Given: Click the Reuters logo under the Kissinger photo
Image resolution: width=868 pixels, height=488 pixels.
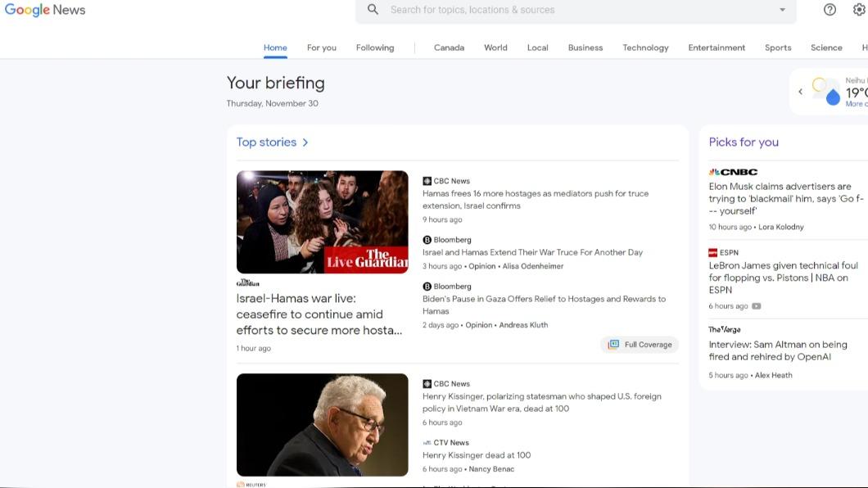Looking at the screenshot, I should [x=251, y=485].
